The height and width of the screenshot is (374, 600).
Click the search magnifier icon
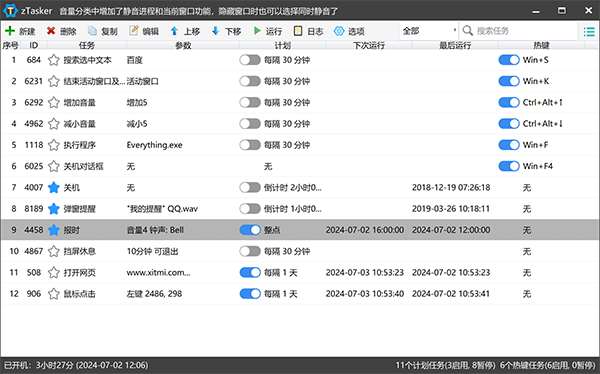[x=468, y=31]
